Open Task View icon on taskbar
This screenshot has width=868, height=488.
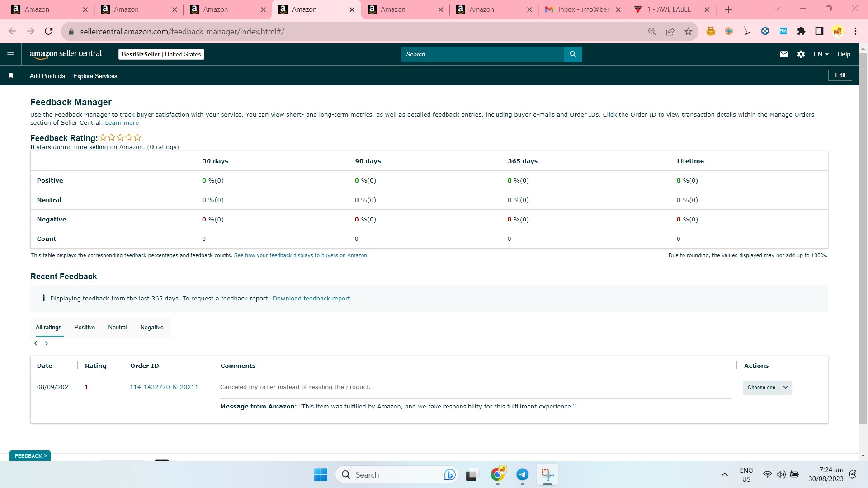tap(472, 475)
